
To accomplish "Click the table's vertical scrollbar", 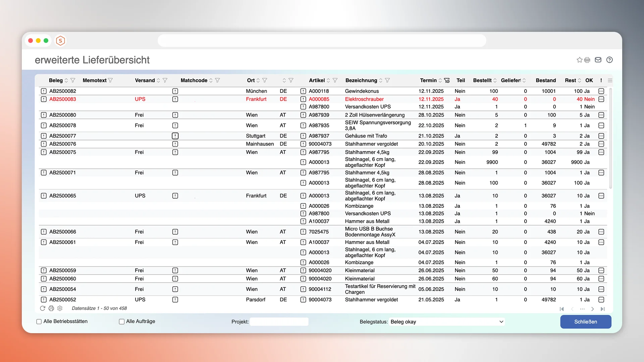I will 610,137.
